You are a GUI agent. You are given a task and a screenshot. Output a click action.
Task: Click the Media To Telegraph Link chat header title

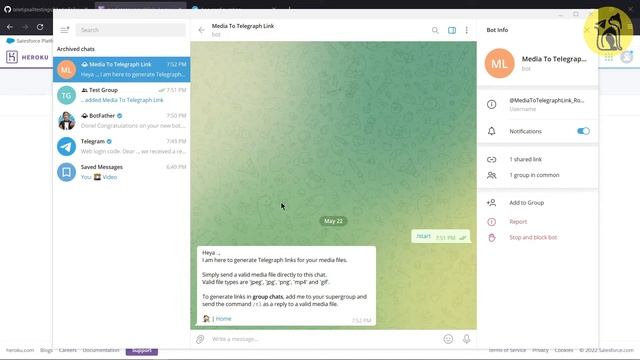pos(243,26)
